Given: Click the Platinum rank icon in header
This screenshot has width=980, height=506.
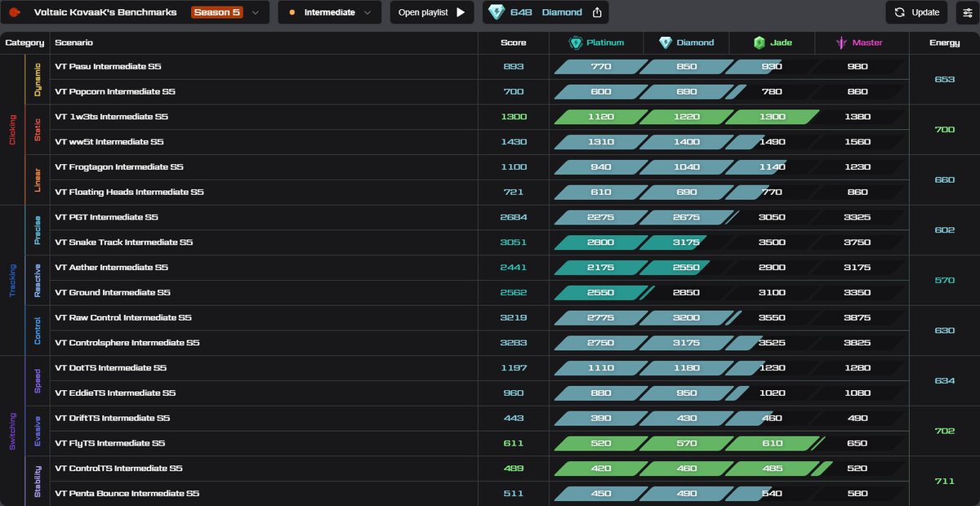Looking at the screenshot, I should [576, 42].
